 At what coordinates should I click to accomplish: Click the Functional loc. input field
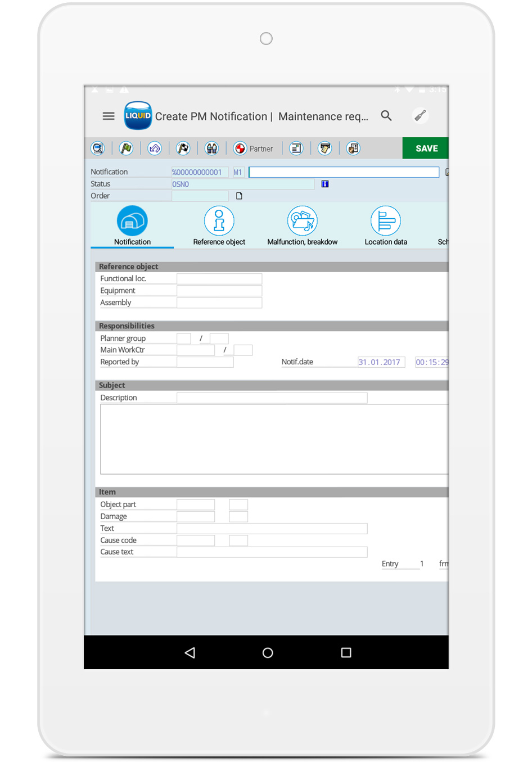tap(219, 279)
